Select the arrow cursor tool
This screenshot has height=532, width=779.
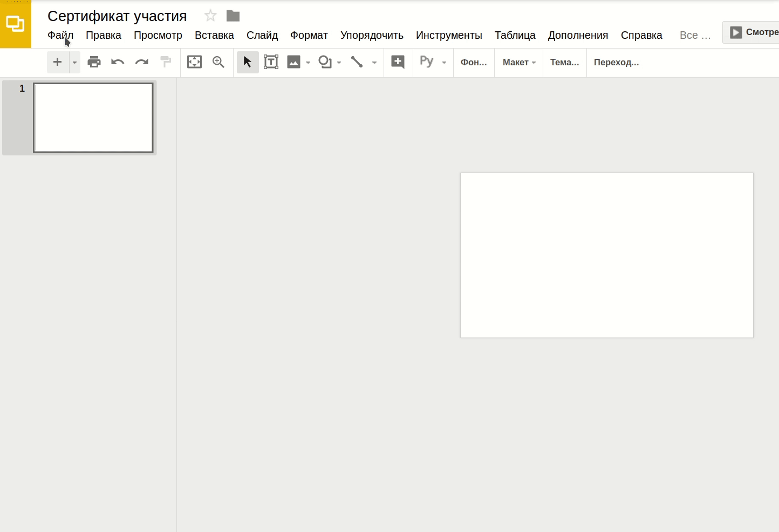click(x=248, y=62)
